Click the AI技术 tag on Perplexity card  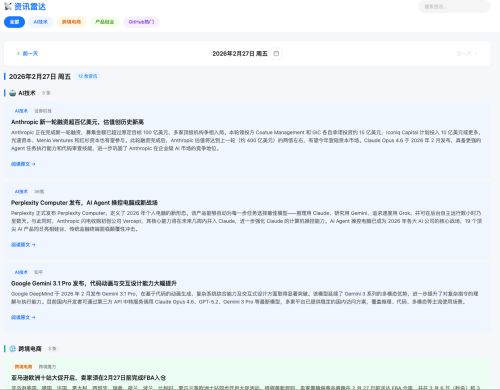click(21, 192)
